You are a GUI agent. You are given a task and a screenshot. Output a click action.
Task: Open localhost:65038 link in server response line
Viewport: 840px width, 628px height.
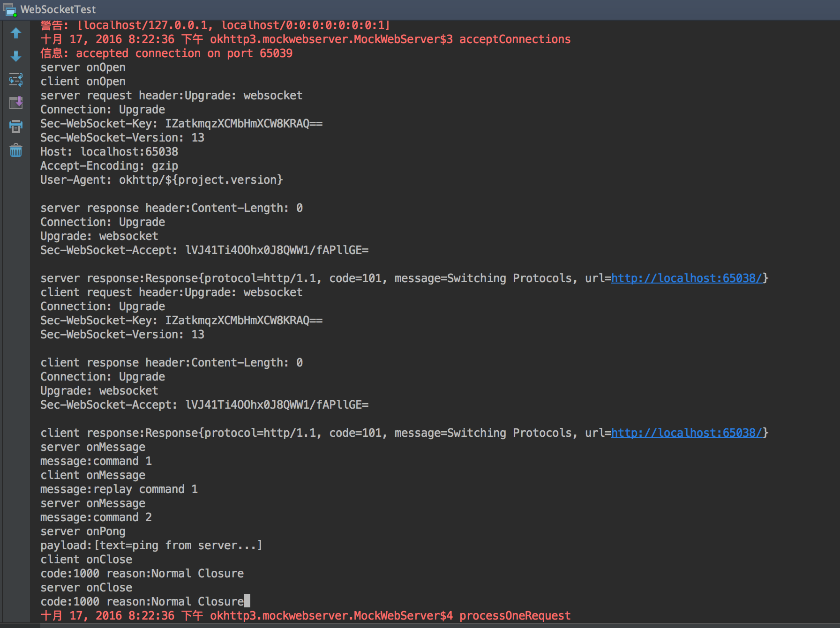687,278
